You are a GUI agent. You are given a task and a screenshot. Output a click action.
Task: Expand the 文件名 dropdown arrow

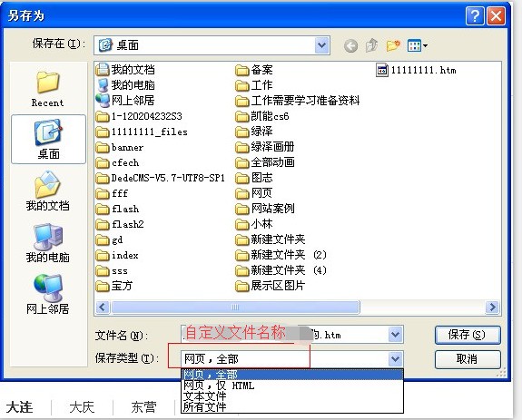(x=396, y=335)
